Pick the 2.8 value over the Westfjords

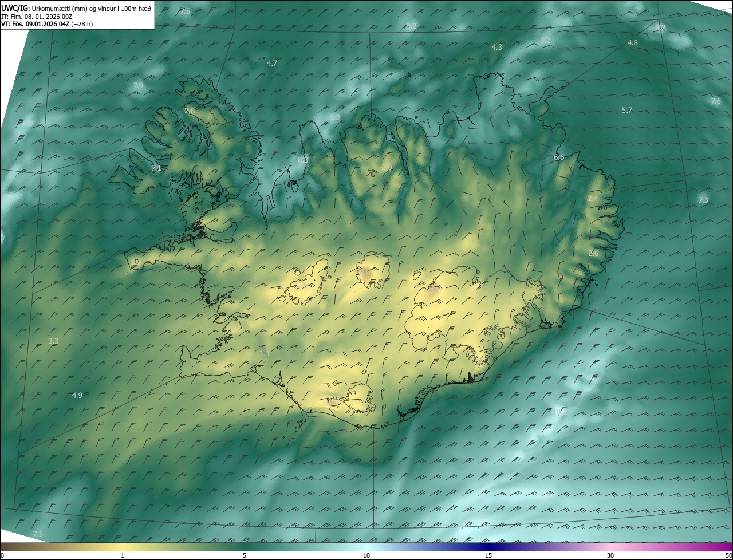coord(190,111)
